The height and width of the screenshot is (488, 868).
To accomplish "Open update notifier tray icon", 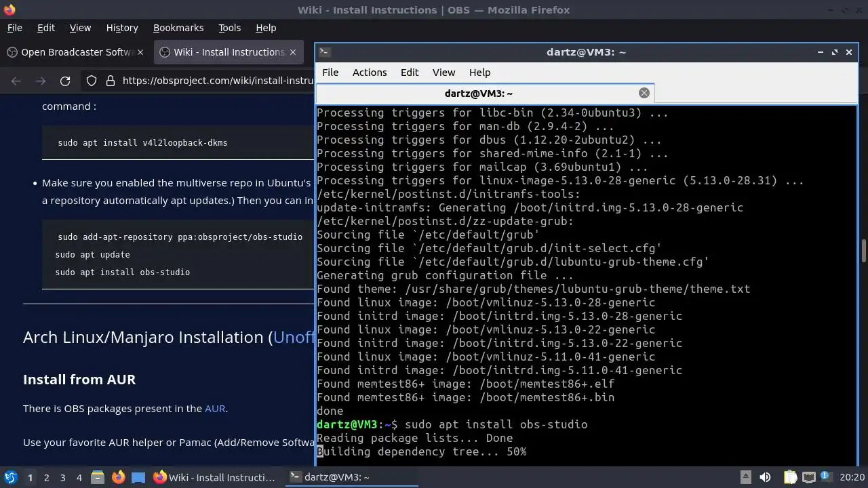I will 825,477.
